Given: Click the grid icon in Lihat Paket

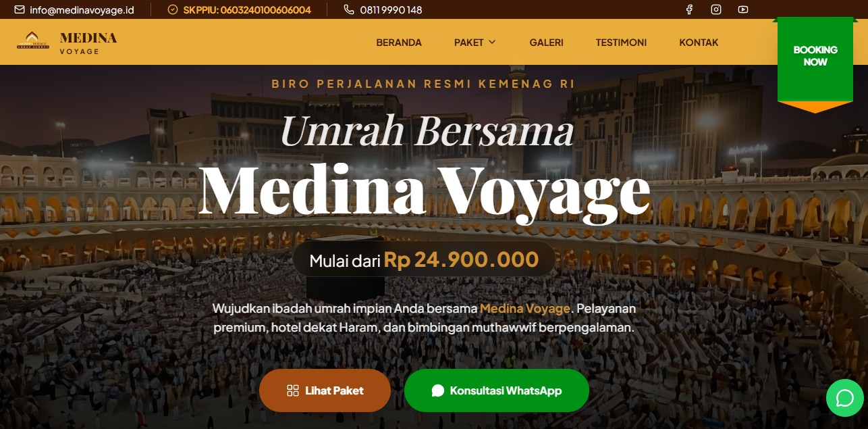Looking at the screenshot, I should [x=292, y=390].
